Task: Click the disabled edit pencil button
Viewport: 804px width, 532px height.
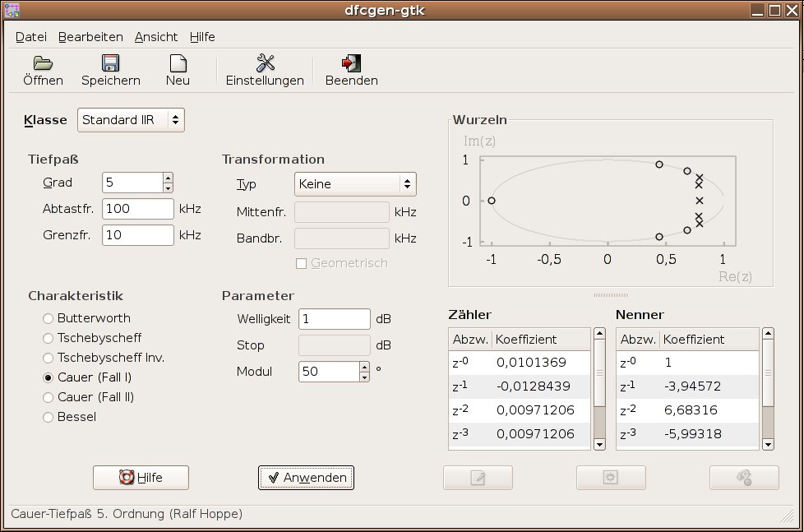Action: [478, 478]
